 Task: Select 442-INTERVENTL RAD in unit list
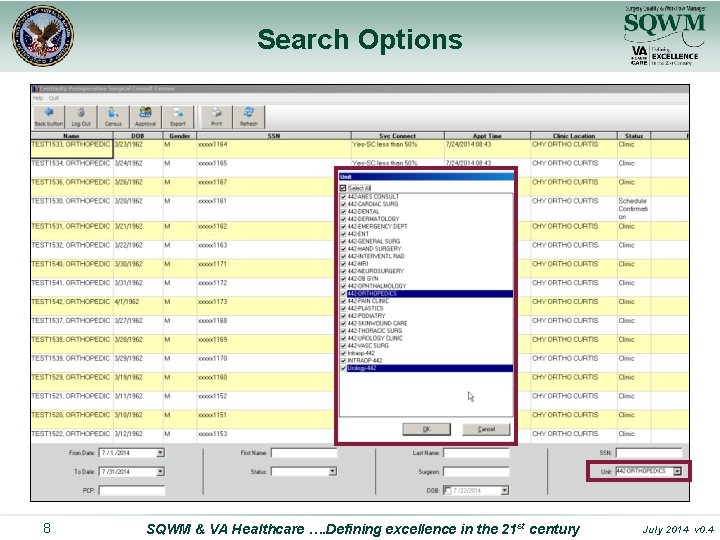point(376,256)
